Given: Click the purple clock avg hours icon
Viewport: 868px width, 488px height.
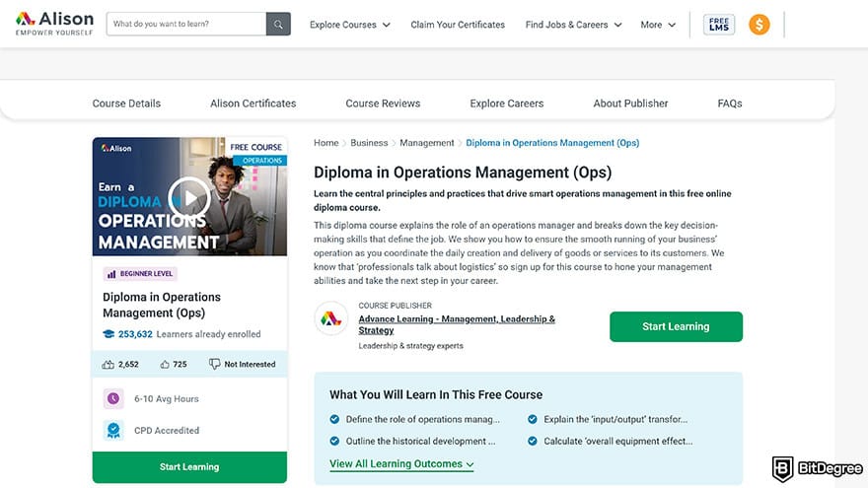Looking at the screenshot, I should point(113,398).
